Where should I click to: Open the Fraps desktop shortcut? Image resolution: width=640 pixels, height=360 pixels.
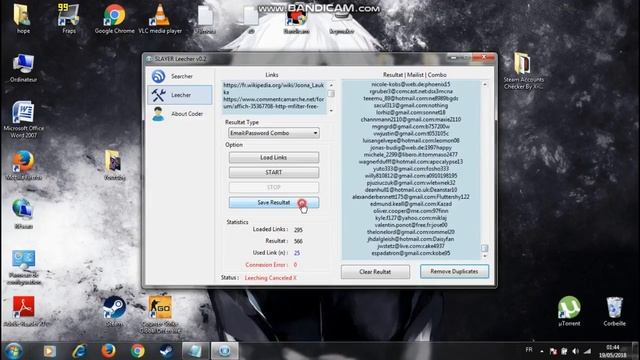click(69, 19)
